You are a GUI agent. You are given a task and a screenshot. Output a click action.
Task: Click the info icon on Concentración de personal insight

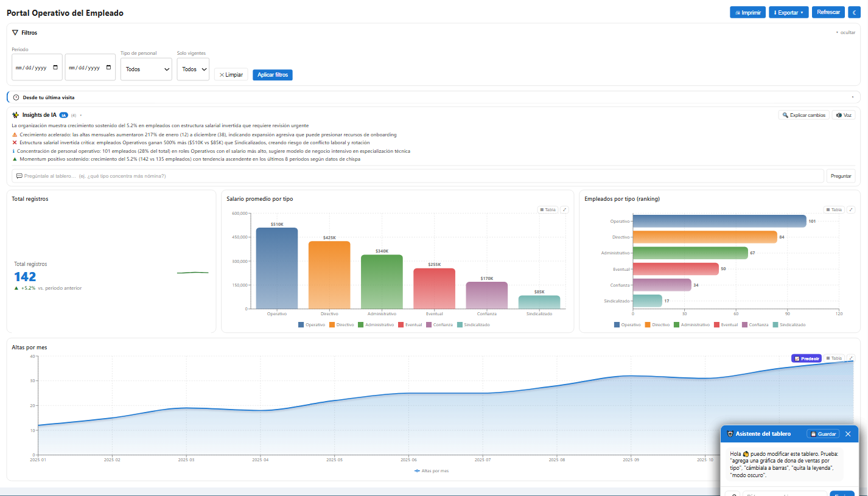(x=14, y=151)
